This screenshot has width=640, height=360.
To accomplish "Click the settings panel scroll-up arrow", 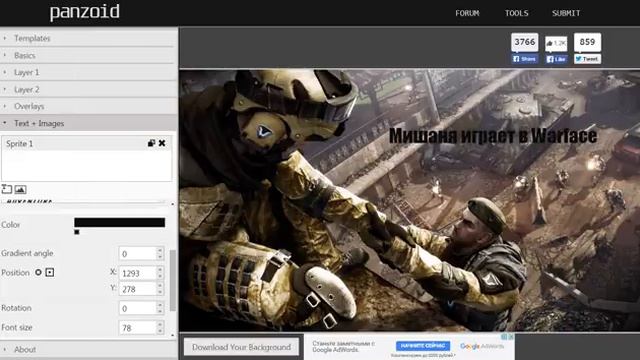I will pyautogui.click(x=173, y=204).
